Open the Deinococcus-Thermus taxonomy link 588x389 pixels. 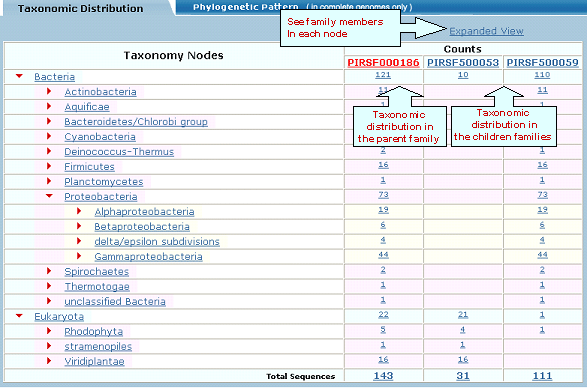click(x=119, y=152)
